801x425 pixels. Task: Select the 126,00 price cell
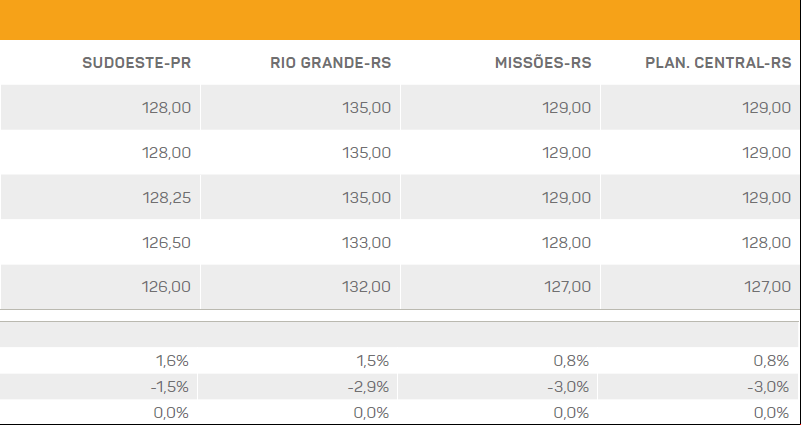[x=101, y=287]
